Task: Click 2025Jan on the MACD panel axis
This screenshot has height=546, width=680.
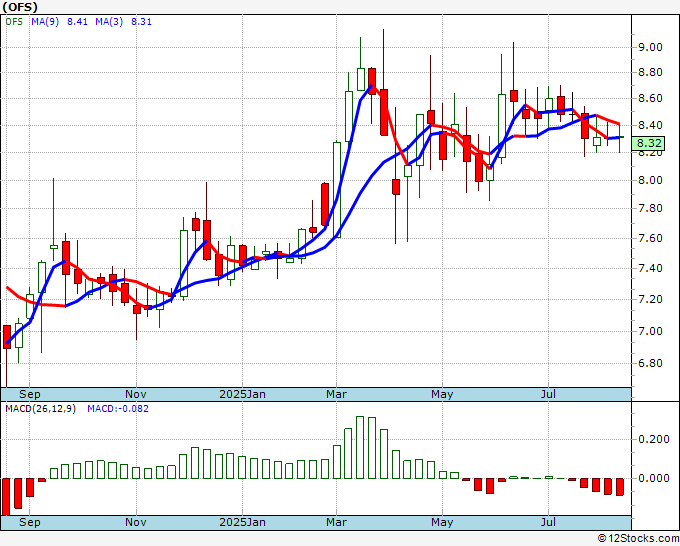Action: pyautogui.click(x=242, y=522)
